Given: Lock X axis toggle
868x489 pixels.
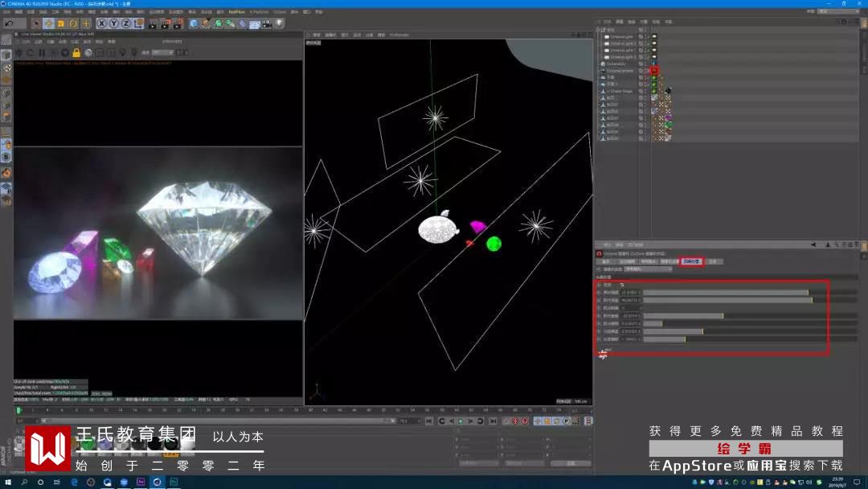Looking at the screenshot, I should point(102,23).
